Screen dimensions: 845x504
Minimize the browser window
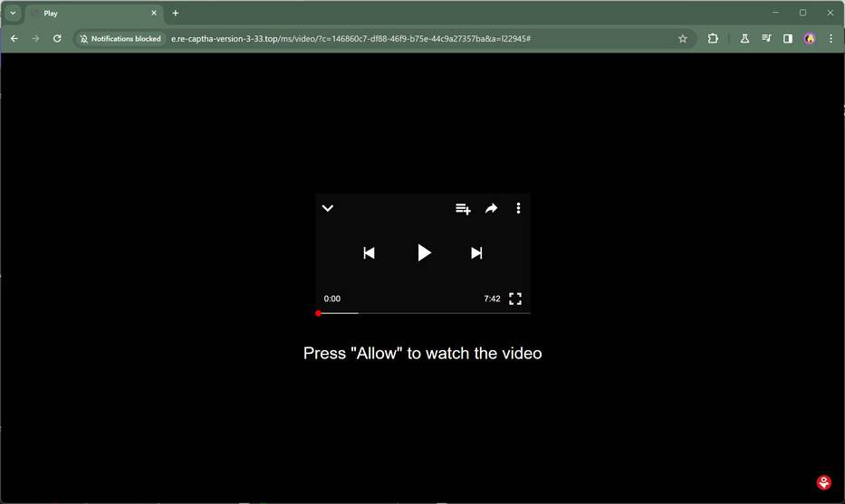[x=775, y=13]
